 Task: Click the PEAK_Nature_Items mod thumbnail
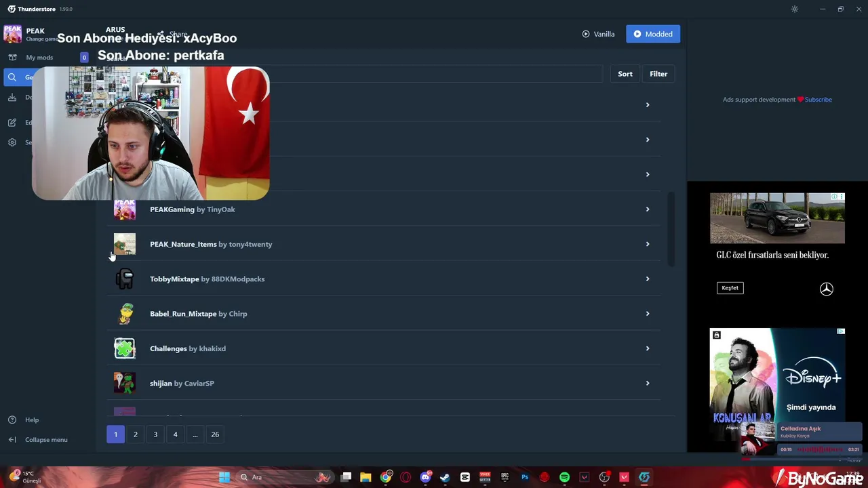[125, 244]
